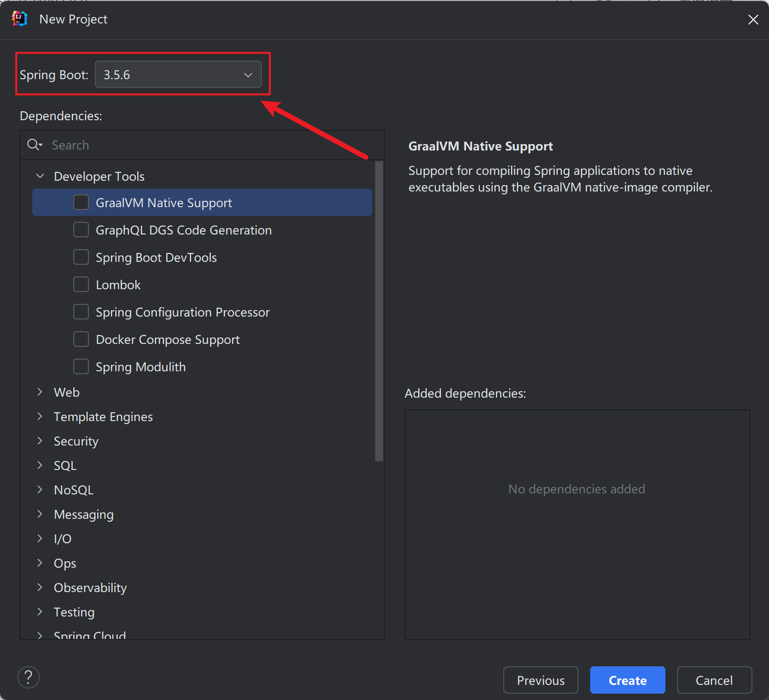Expand the NoSQL category

pyautogui.click(x=40, y=489)
